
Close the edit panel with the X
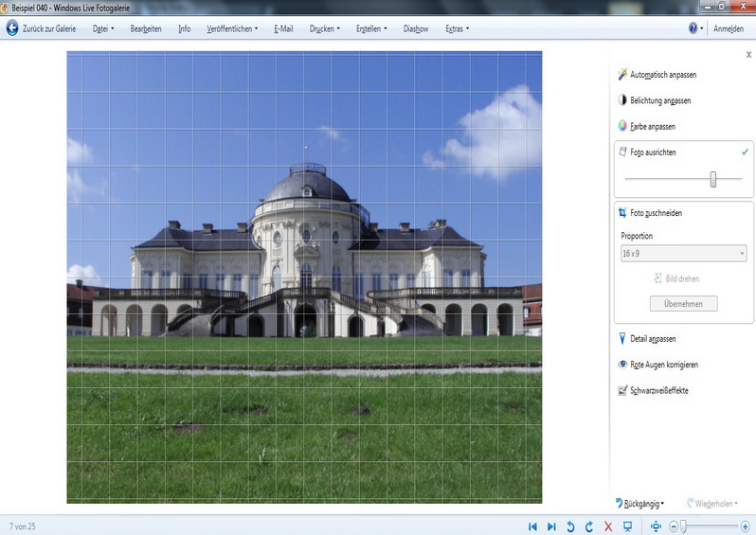(x=748, y=55)
